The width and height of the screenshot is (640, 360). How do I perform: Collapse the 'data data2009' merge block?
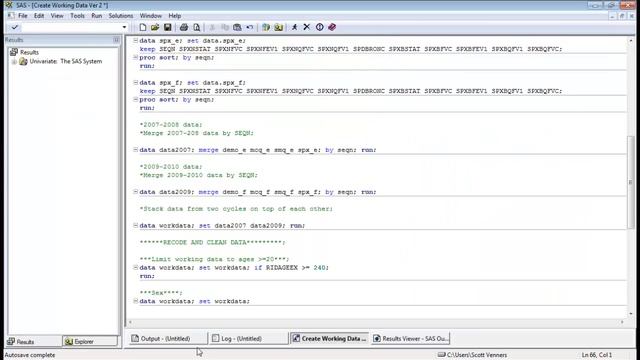(136, 192)
